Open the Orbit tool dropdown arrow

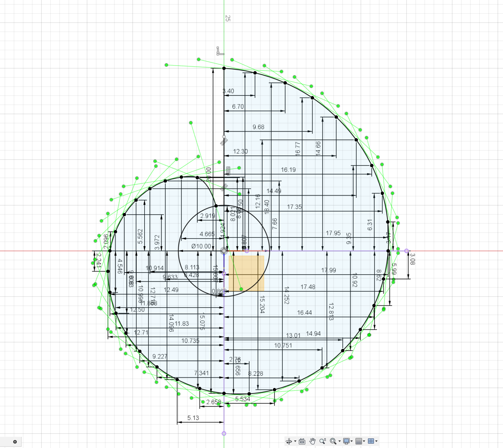coord(295,441)
